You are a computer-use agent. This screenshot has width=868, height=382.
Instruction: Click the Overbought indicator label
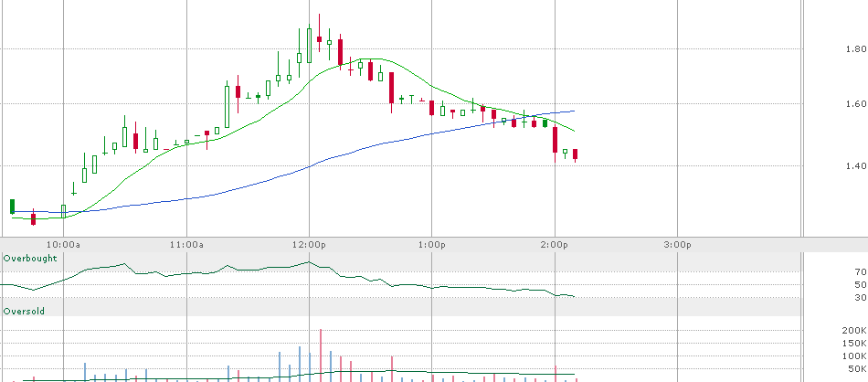[x=30, y=258]
